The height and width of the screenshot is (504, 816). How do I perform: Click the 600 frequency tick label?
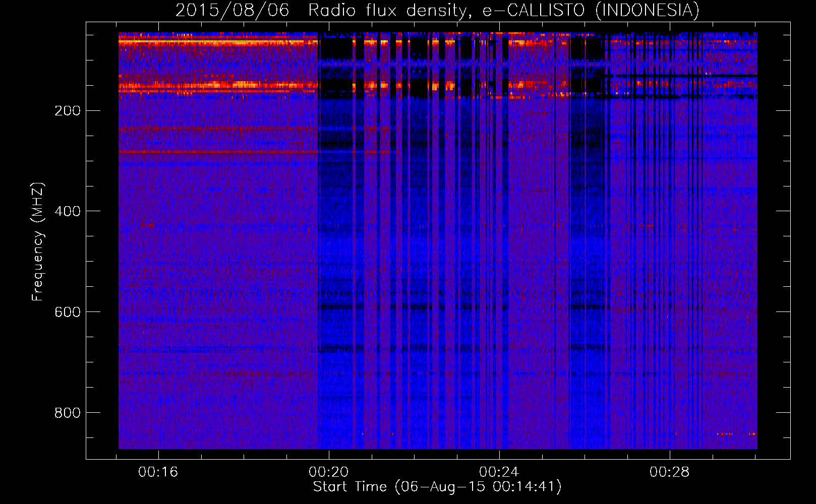pyautogui.click(x=68, y=312)
